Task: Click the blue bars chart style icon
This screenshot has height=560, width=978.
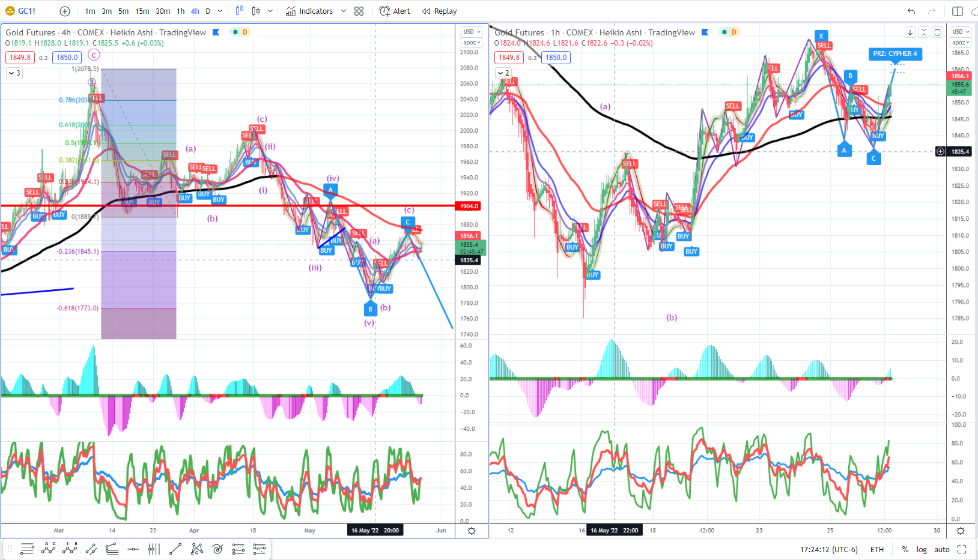Action: (240, 11)
